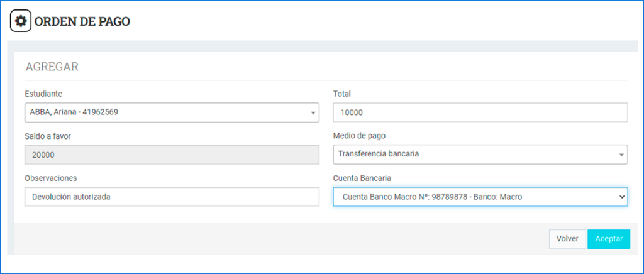Viewport: 644px width, 274px height.
Task: Expand the Cuenta Bancaria select chevron
Action: tap(621, 197)
